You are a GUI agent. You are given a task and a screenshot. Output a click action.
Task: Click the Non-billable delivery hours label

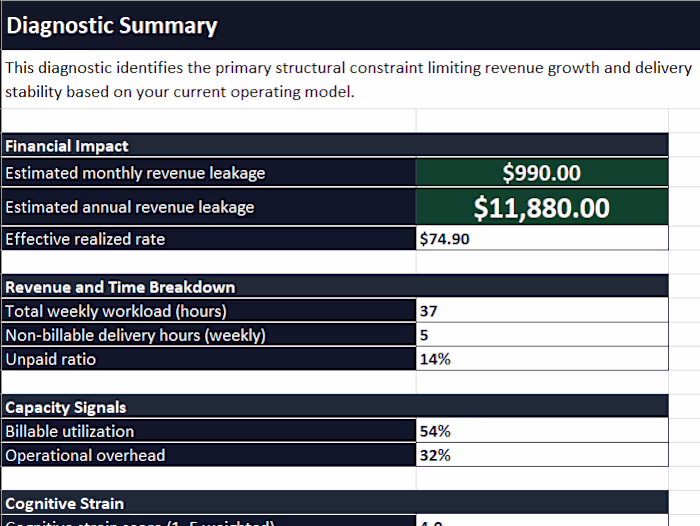[135, 335]
